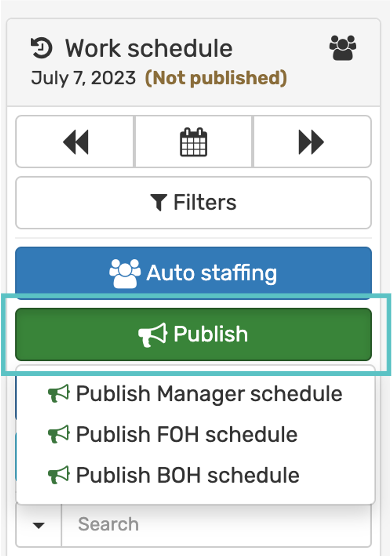Choose Publish FOH schedule
The width and height of the screenshot is (392, 557).
[187, 434]
